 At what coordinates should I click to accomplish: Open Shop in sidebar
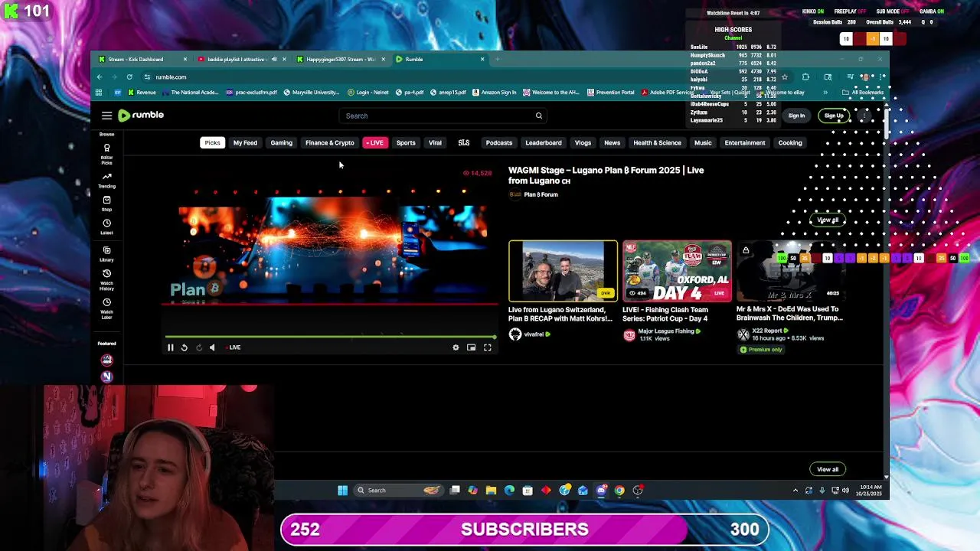[106, 204]
